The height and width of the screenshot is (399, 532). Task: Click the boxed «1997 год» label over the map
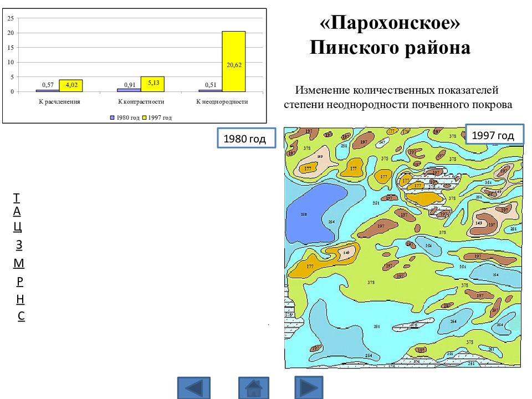(494, 134)
